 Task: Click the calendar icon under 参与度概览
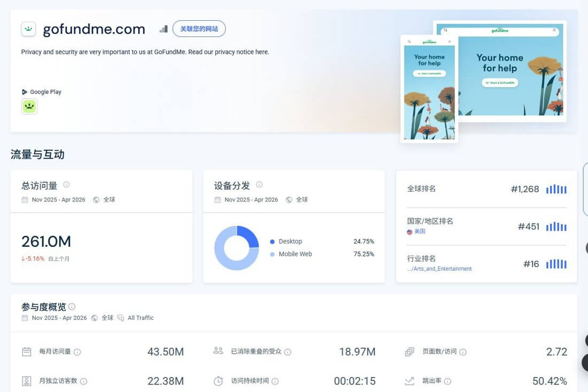(x=25, y=318)
